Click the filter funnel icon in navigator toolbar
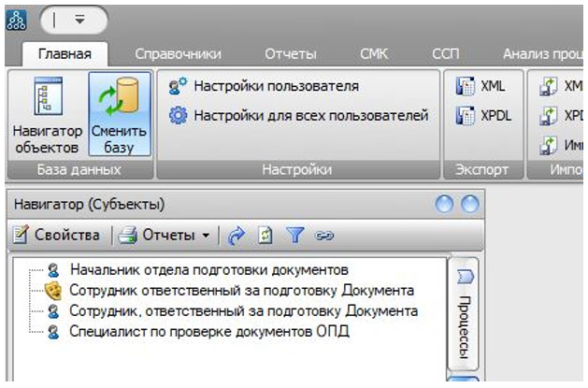Viewport: 588px width, 388px height. coord(294,236)
